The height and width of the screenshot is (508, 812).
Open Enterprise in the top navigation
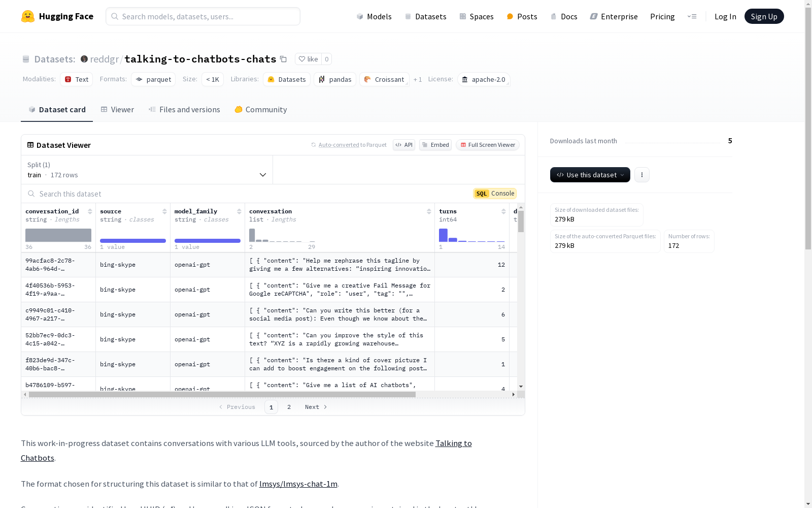(614, 16)
